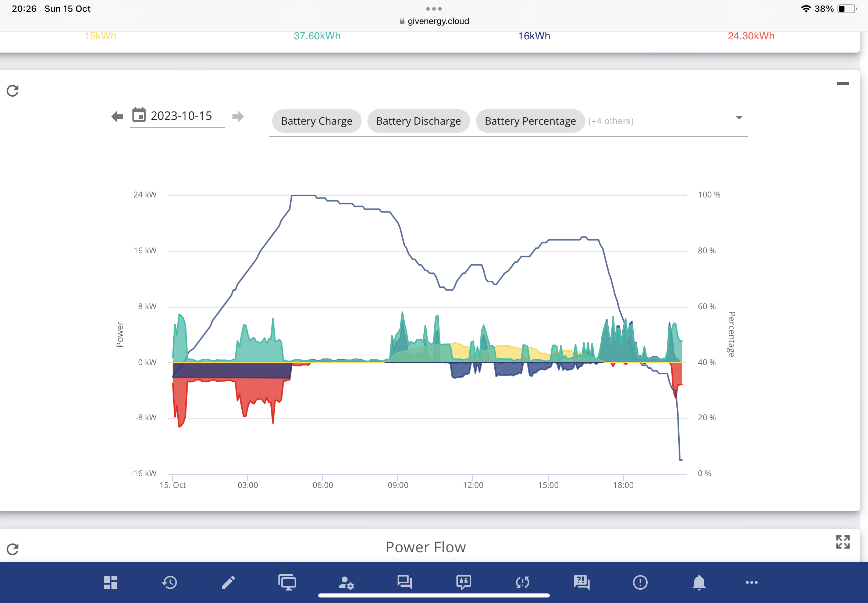Go to previous day arrow
This screenshot has width=868, height=603.
point(117,116)
